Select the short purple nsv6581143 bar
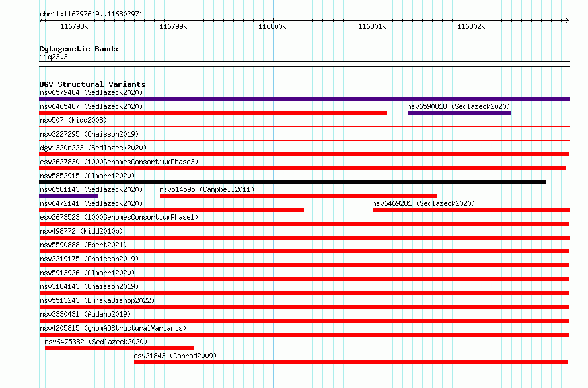 click(68, 196)
